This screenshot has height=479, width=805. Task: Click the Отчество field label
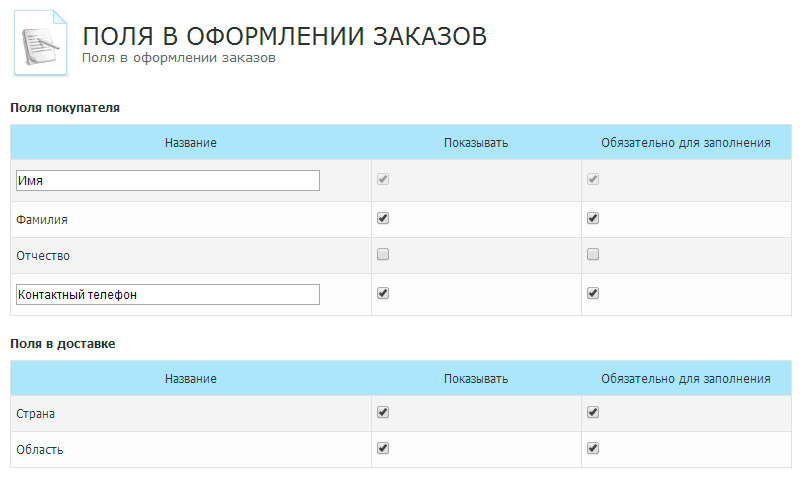44,256
